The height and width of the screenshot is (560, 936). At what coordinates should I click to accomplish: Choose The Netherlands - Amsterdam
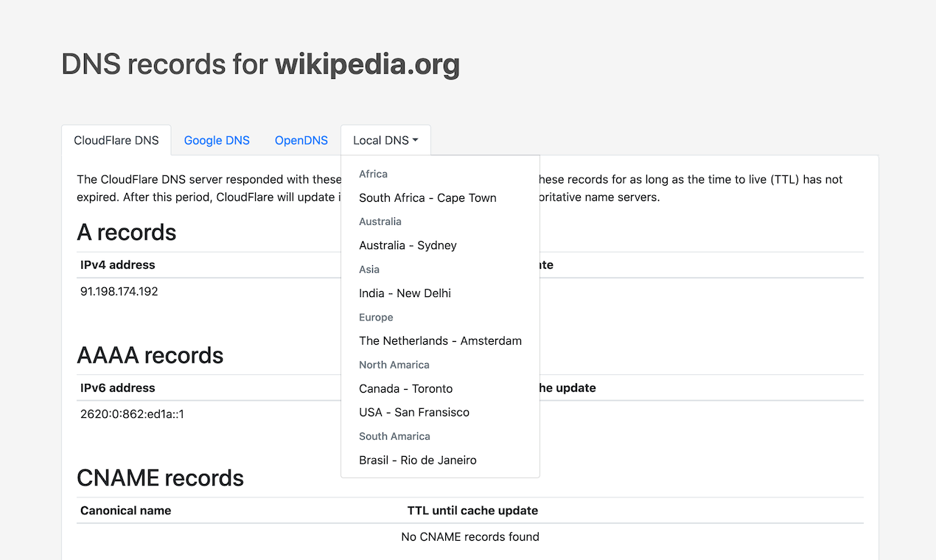click(x=440, y=340)
